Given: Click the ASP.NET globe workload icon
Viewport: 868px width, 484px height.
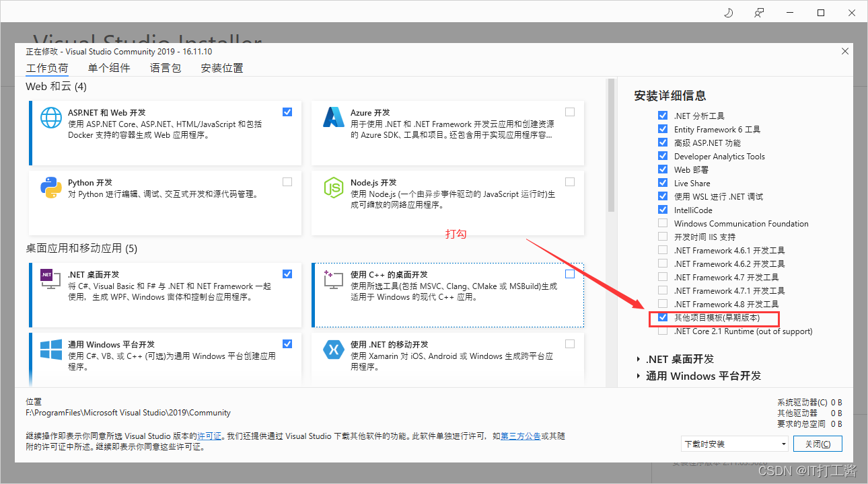Looking at the screenshot, I should (x=51, y=118).
